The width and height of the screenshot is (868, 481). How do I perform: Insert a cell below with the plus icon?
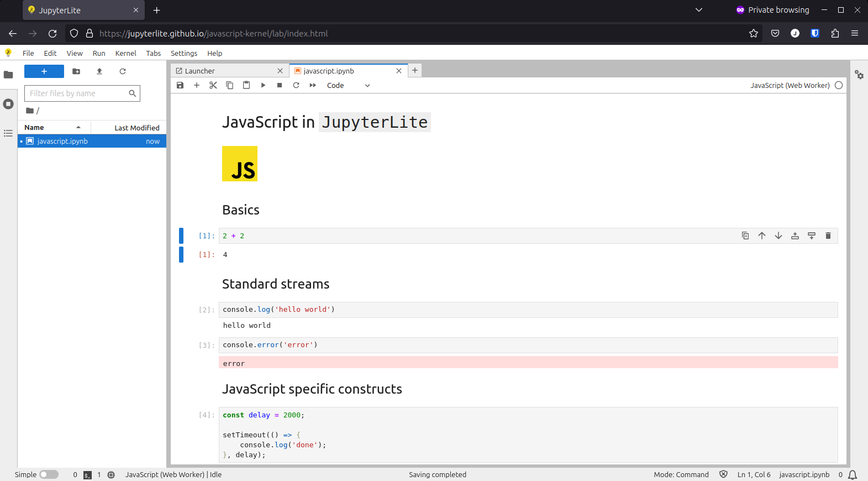coord(197,85)
